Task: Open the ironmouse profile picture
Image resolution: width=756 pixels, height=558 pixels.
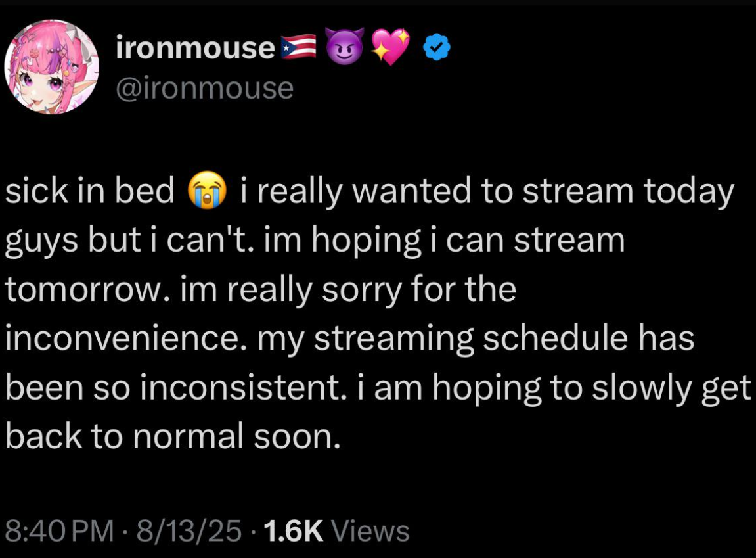Action: point(51,66)
